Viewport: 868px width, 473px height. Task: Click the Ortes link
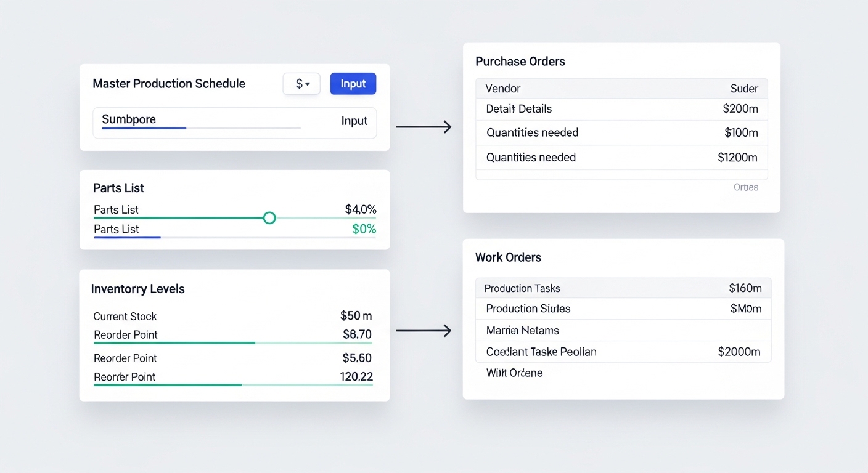coord(745,187)
